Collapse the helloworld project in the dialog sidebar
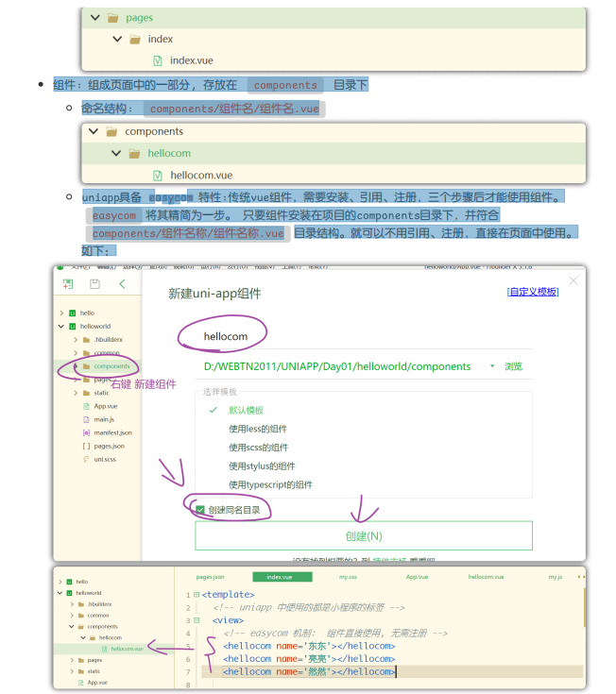 tap(61, 326)
